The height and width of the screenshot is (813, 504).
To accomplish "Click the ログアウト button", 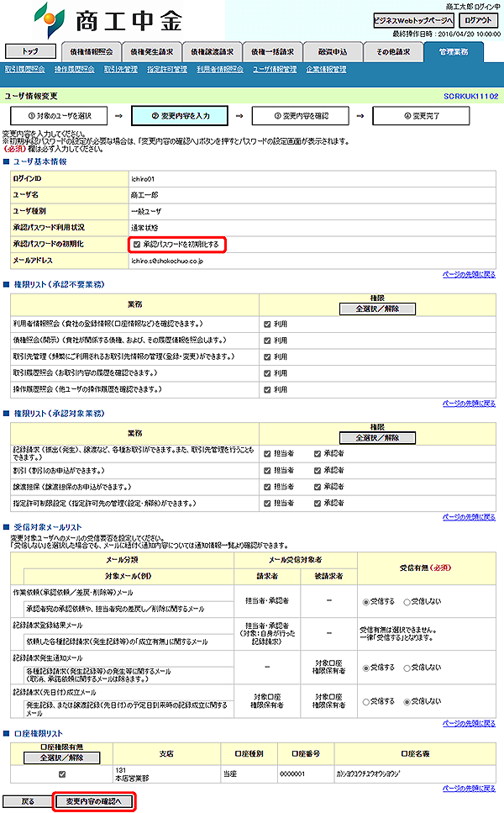I will 478,20.
